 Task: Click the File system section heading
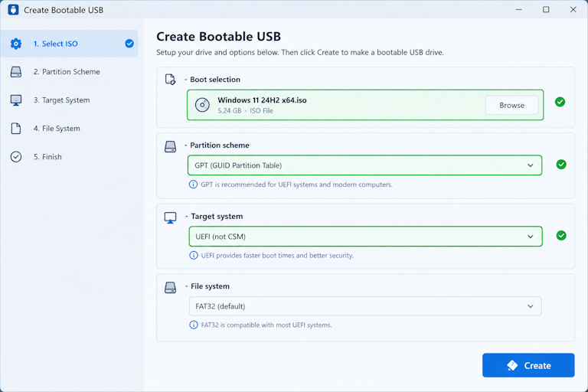[210, 286]
